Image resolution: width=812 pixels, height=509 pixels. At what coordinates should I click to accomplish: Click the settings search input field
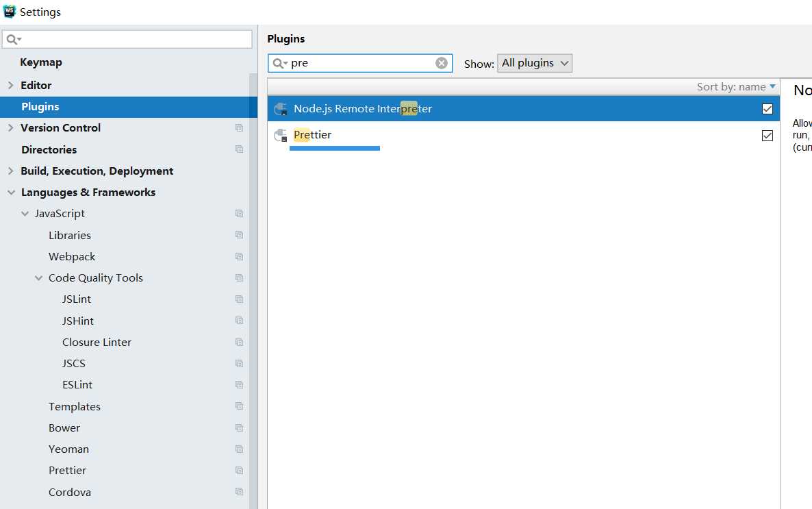[127, 40]
